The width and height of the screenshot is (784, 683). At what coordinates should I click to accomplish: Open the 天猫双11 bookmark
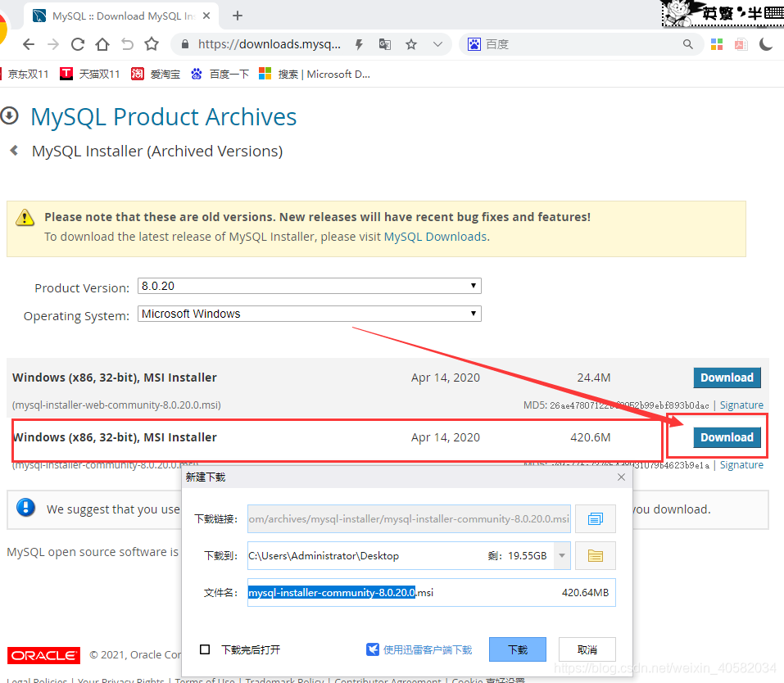[x=90, y=74]
